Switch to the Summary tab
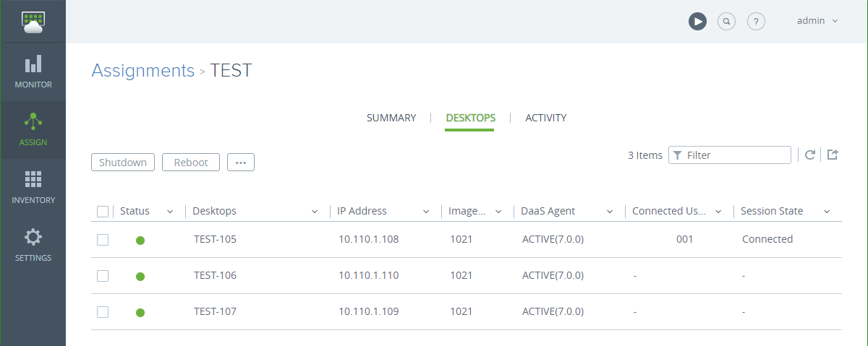The width and height of the screenshot is (868, 346). point(391,118)
